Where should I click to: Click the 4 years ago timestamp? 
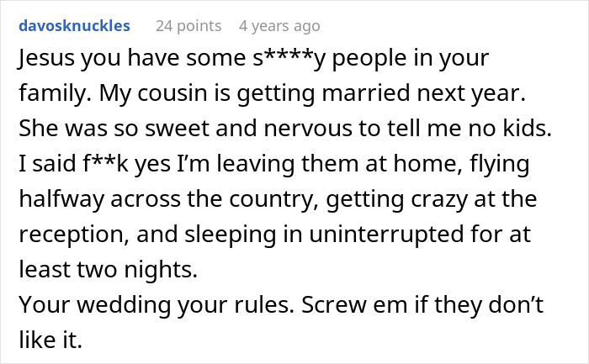coord(279,25)
